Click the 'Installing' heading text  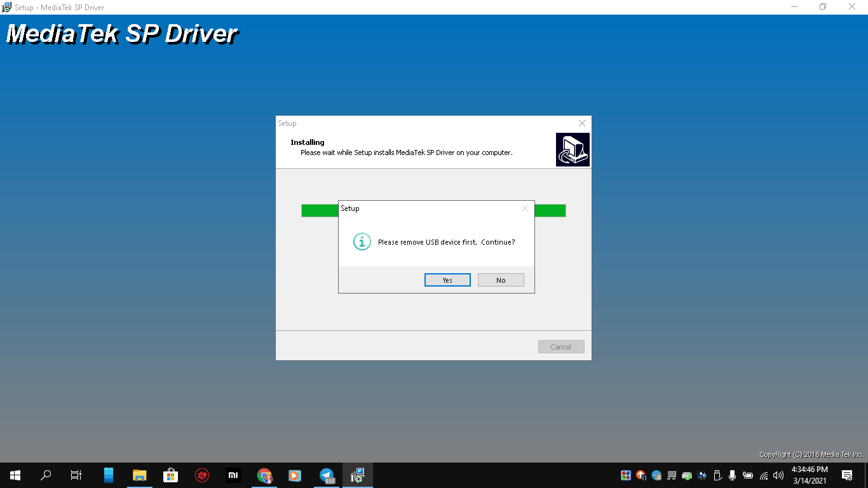308,142
